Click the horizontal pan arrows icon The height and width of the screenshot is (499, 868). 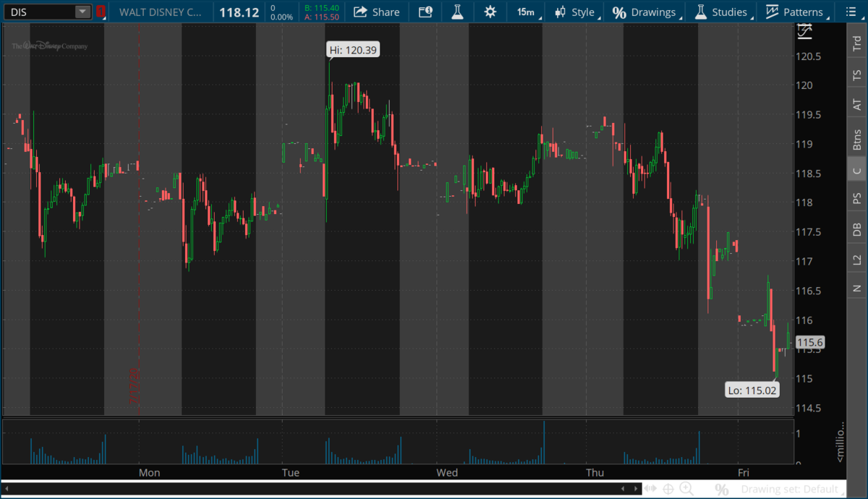click(x=651, y=489)
